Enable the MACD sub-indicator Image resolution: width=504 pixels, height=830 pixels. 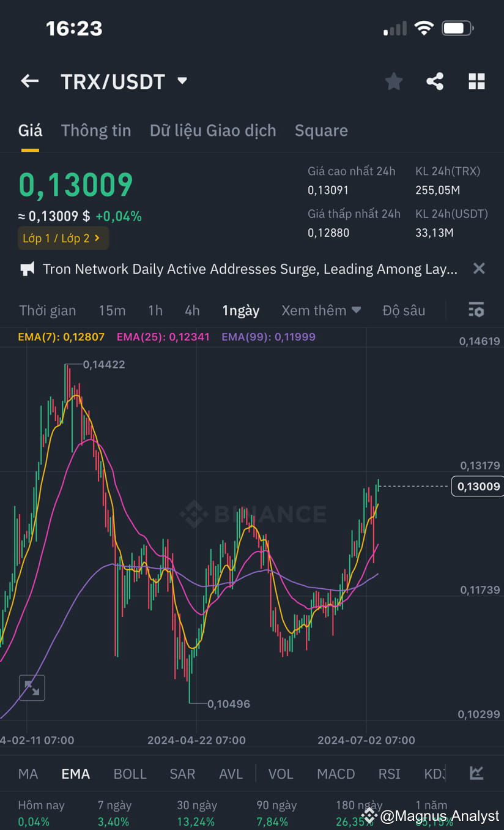[336, 774]
